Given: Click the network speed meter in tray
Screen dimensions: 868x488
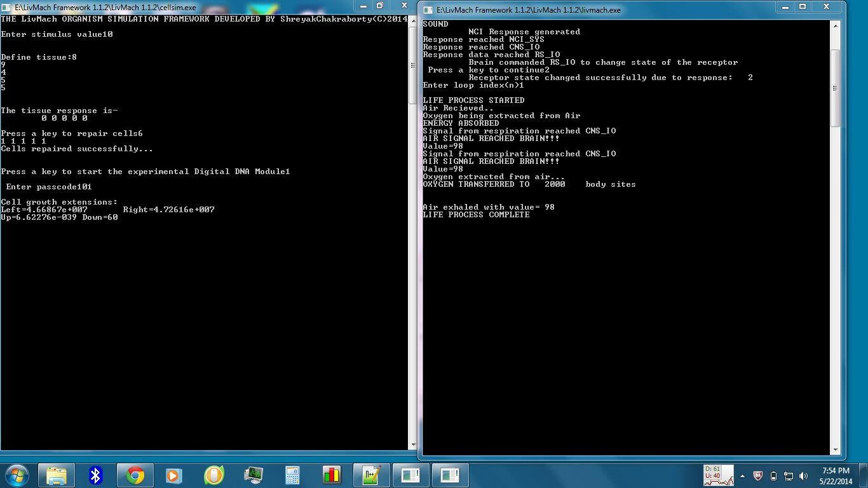Looking at the screenshot, I should coord(719,475).
